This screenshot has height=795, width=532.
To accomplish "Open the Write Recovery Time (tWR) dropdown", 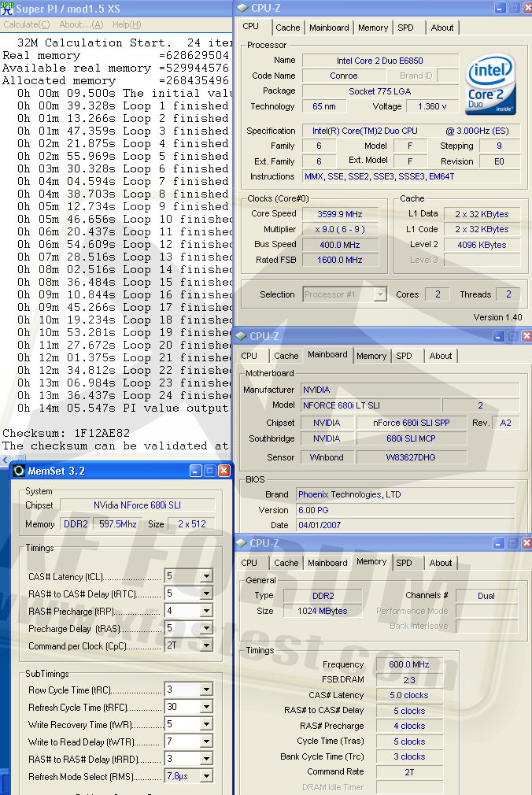I will (x=206, y=724).
